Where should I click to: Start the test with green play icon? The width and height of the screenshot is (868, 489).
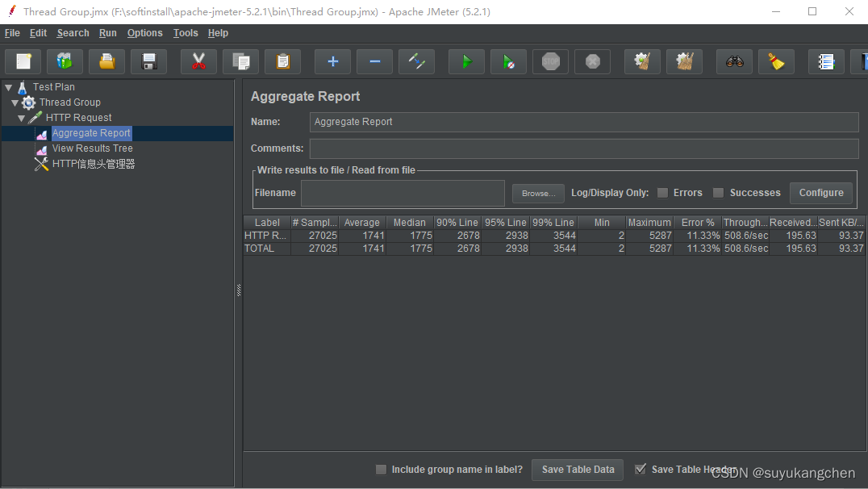(x=466, y=61)
